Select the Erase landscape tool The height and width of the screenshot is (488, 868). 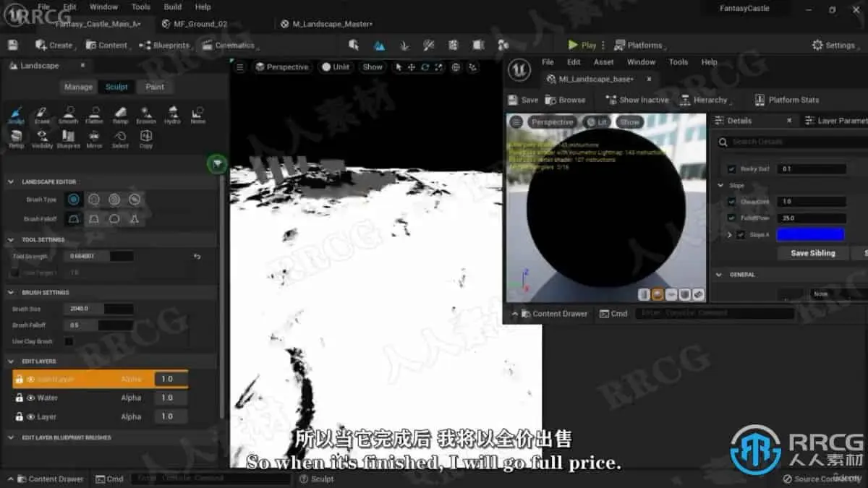(42, 115)
